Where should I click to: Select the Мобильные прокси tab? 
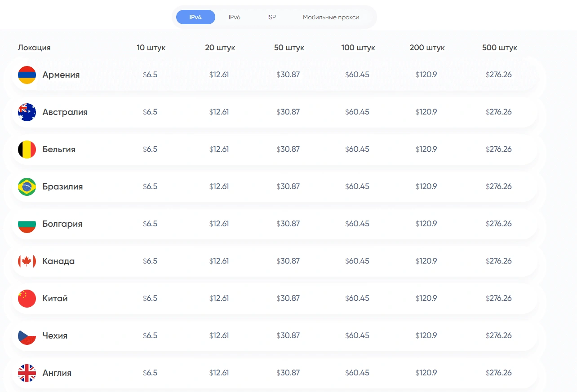click(331, 17)
